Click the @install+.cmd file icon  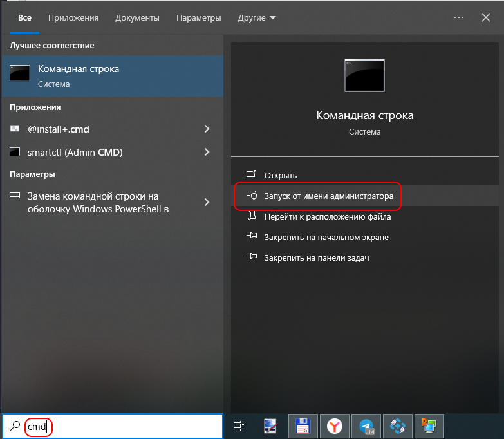15,129
